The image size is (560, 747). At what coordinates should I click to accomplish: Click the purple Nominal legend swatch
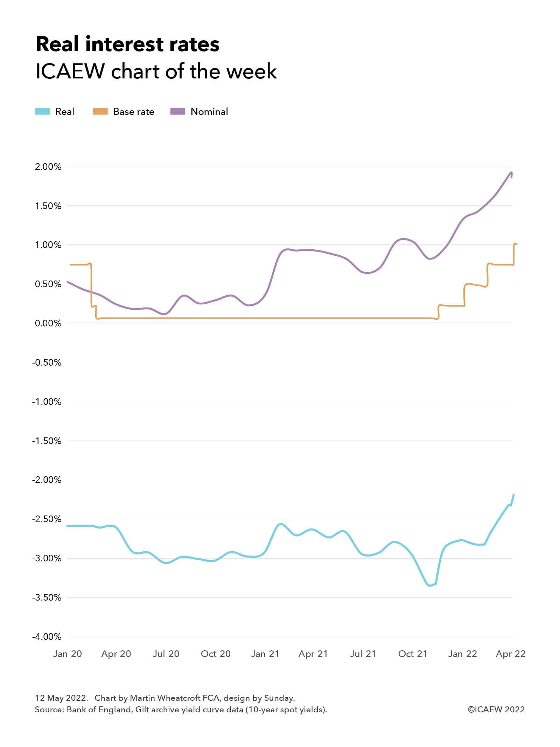pyautogui.click(x=177, y=112)
